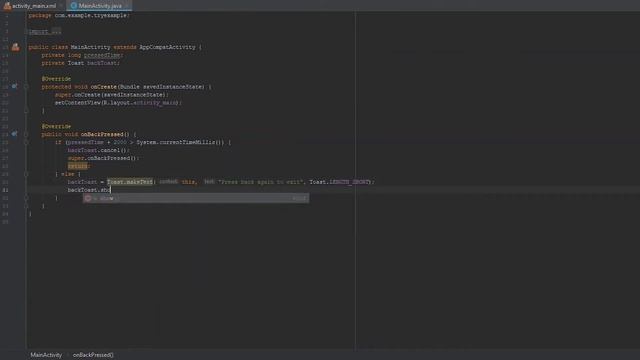Viewport: 640px width, 360px height.
Task: Click the pressedTime field declaration
Action: point(102,55)
